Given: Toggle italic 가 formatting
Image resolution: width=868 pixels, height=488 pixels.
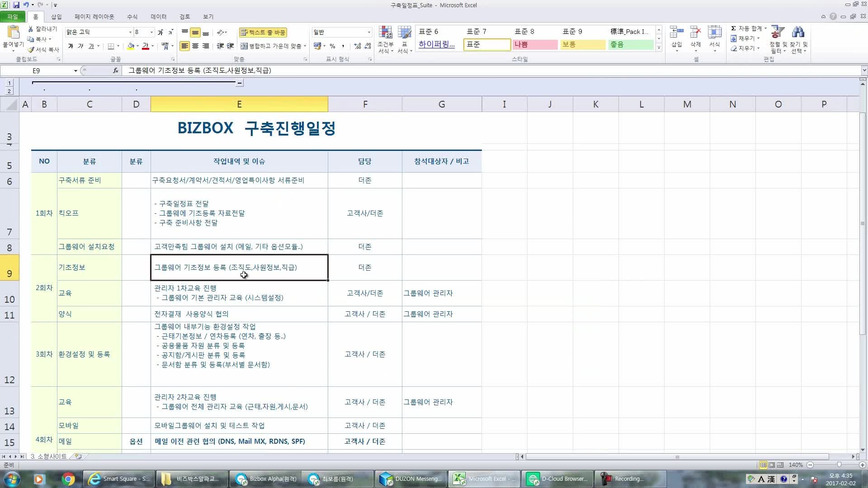Looking at the screenshot, I should click(x=80, y=46).
